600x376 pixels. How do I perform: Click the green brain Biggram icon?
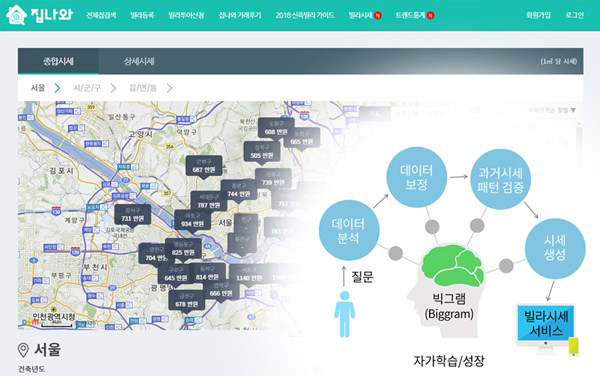pyautogui.click(x=454, y=266)
